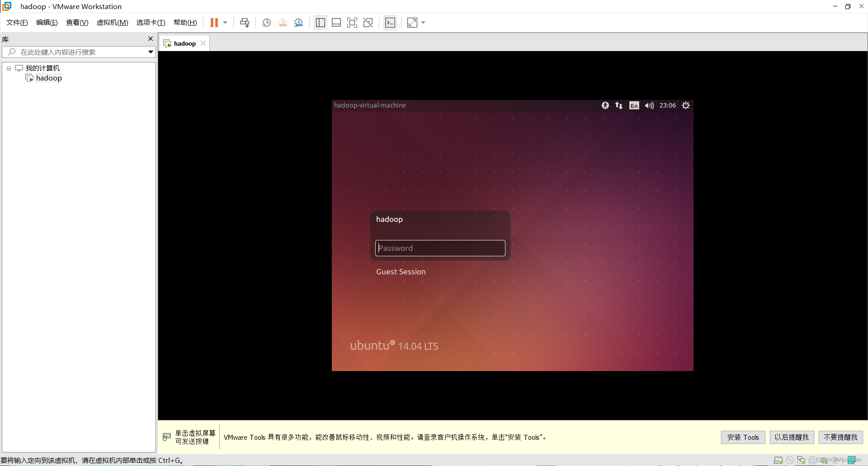This screenshot has height=466, width=868.
Task: Revert the VM to its snapshot
Action: [x=283, y=22]
